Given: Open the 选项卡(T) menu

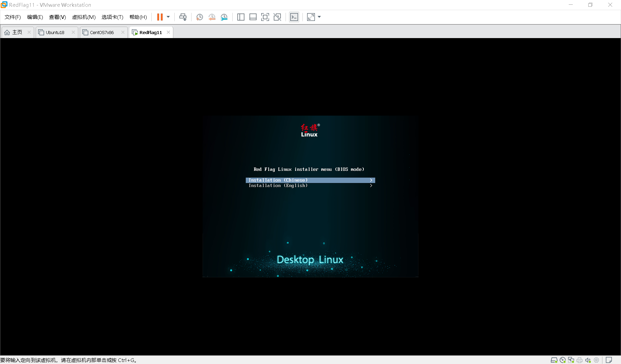Looking at the screenshot, I should click(112, 17).
